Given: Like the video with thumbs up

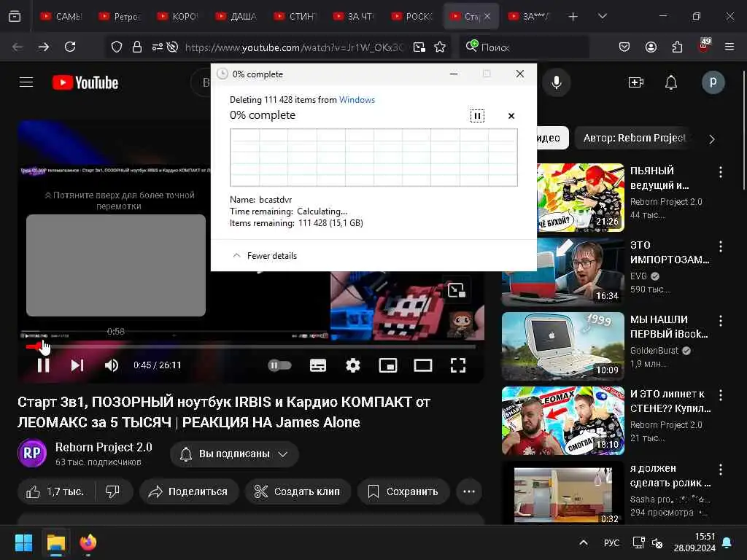Looking at the screenshot, I should (56, 491).
